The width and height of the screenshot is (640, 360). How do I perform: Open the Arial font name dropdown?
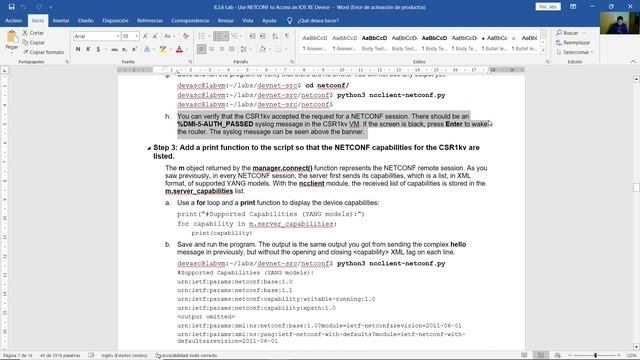tap(118, 36)
